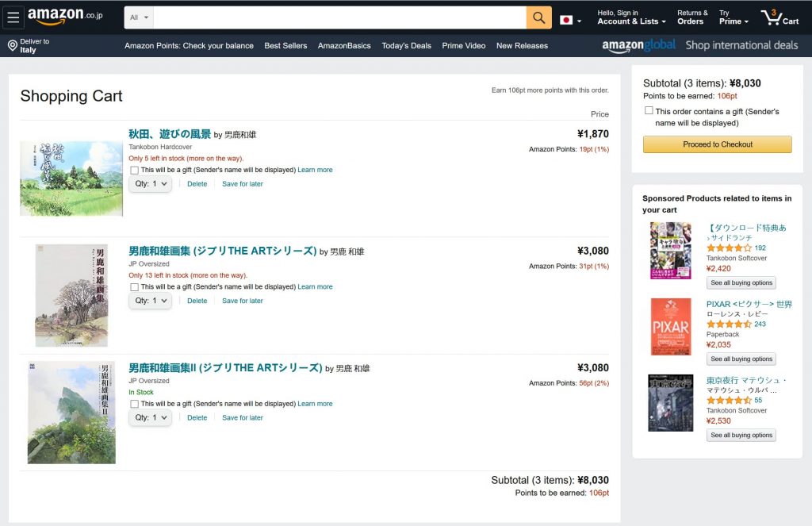Open the All search category dropdown
This screenshot has width=812, height=526.
click(139, 17)
